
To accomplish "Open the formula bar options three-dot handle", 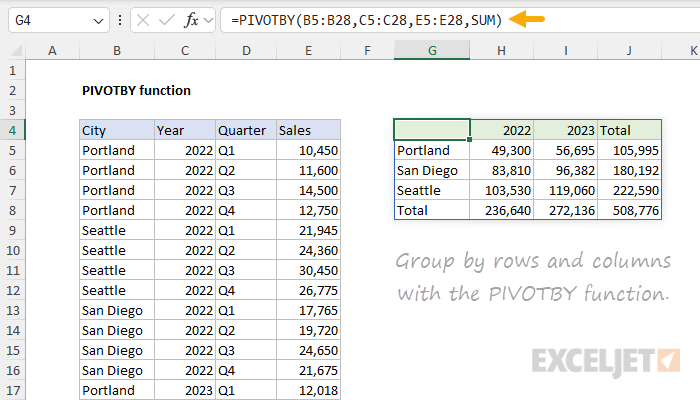I will click(120, 20).
